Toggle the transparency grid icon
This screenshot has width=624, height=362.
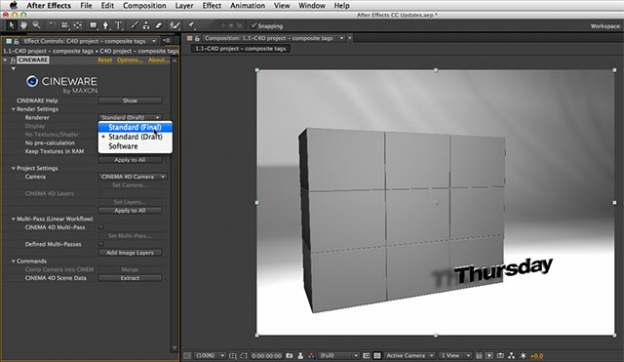(377, 356)
